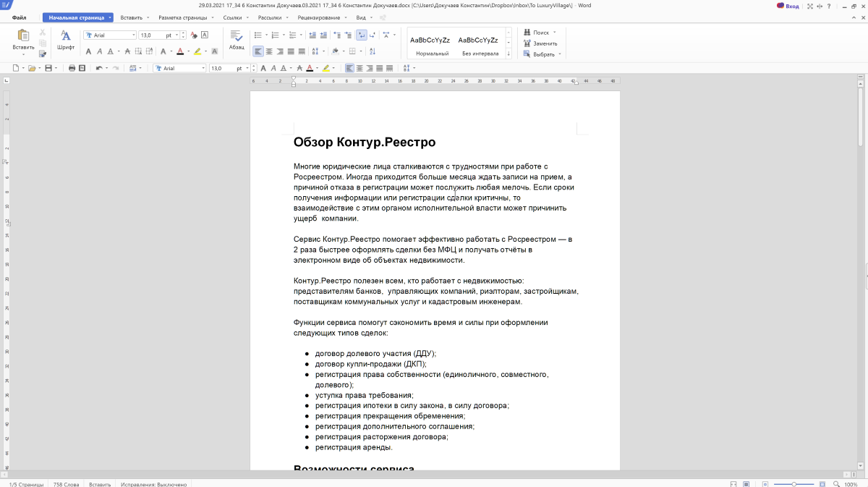Screen dimensions: 868x487
Task: Click the Абзац paragraph settings icon
Action: [237, 40]
